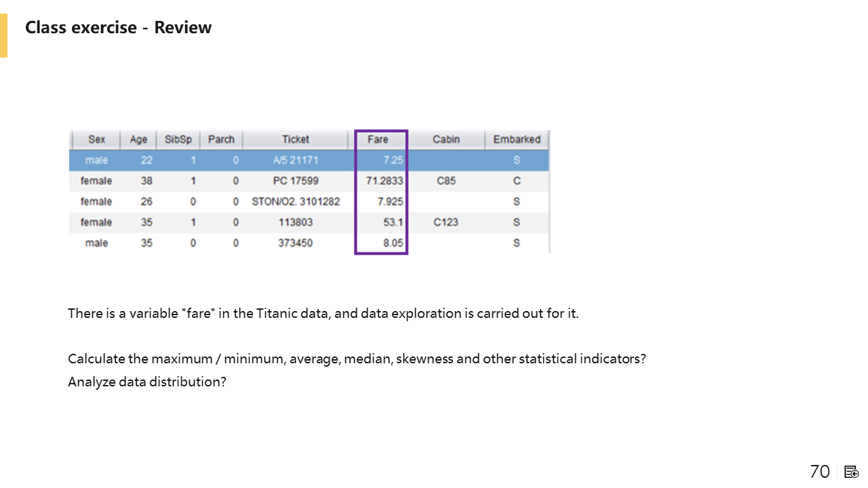Click the document-with-arrow icon beside page 70
This screenshot has height=488, width=868.
[852, 472]
